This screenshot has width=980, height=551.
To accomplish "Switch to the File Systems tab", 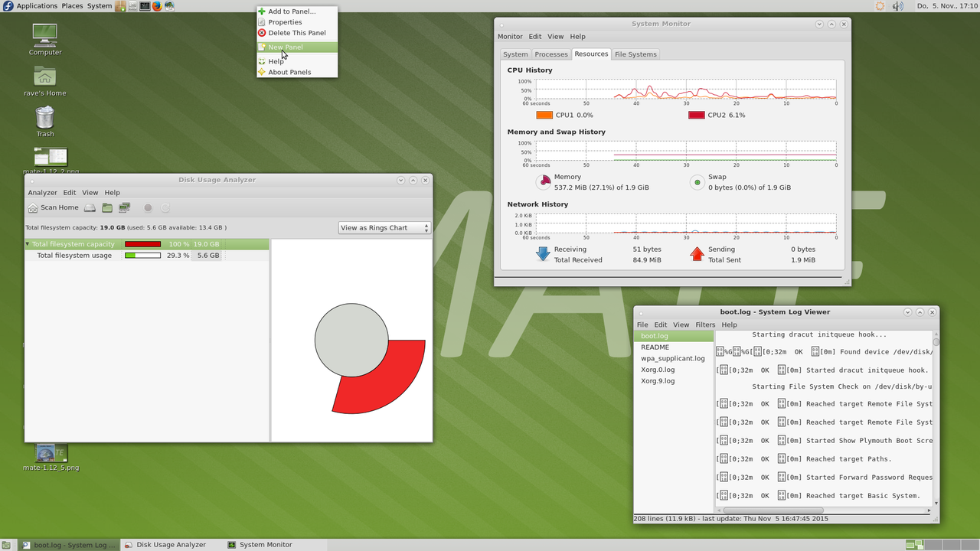I will coord(635,54).
